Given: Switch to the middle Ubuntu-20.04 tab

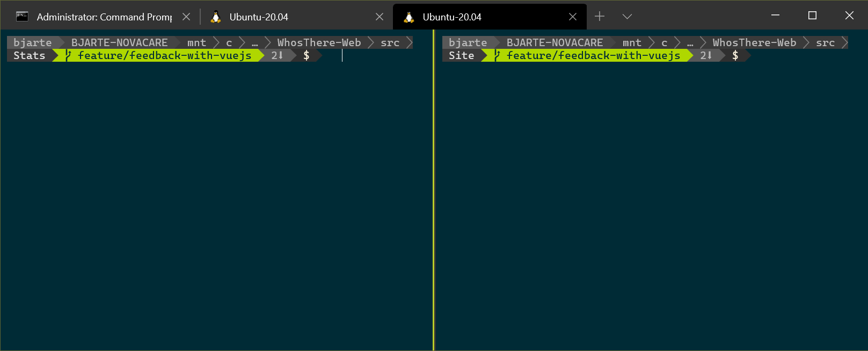Looking at the screenshot, I should coord(296,17).
